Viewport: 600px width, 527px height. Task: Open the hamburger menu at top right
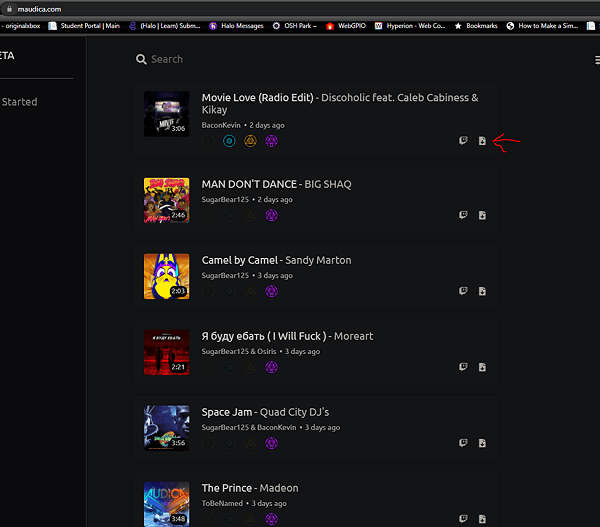(597, 60)
